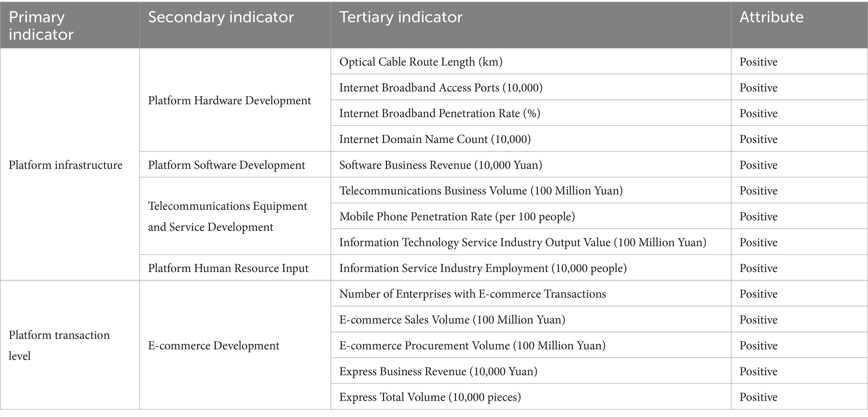Click the Platform Hardware Development cell
The width and height of the screenshot is (868, 417).
click(x=229, y=101)
